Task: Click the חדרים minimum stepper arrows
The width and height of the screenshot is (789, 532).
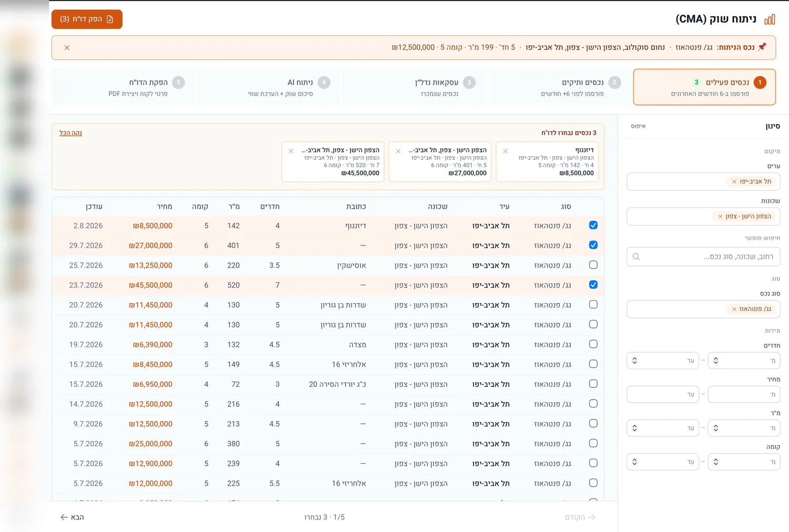Action: 716,361
